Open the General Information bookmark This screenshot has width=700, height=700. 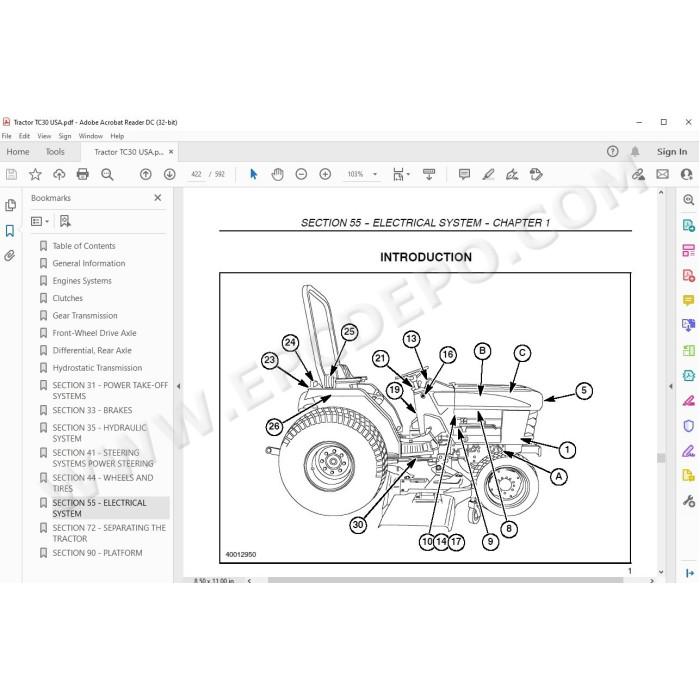point(89,263)
